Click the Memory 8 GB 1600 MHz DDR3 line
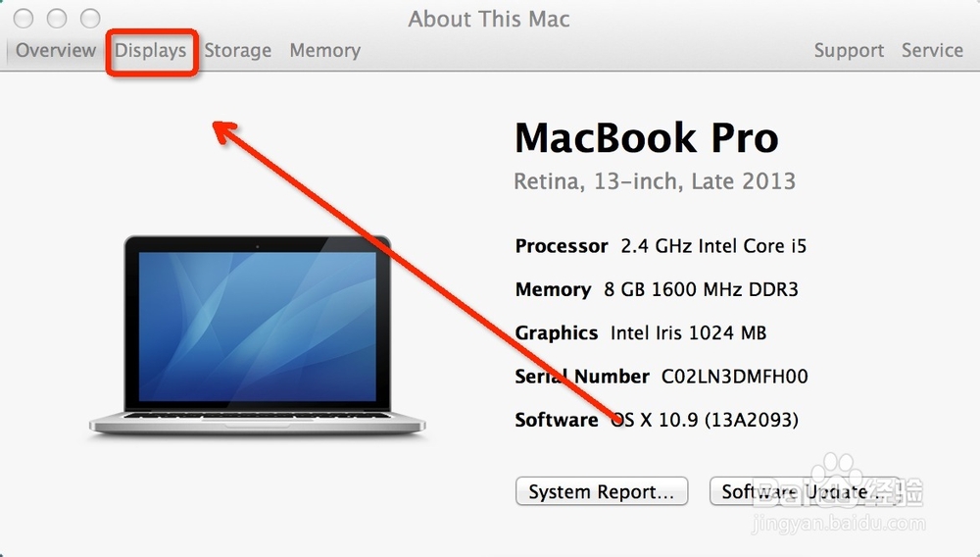 [x=657, y=289]
